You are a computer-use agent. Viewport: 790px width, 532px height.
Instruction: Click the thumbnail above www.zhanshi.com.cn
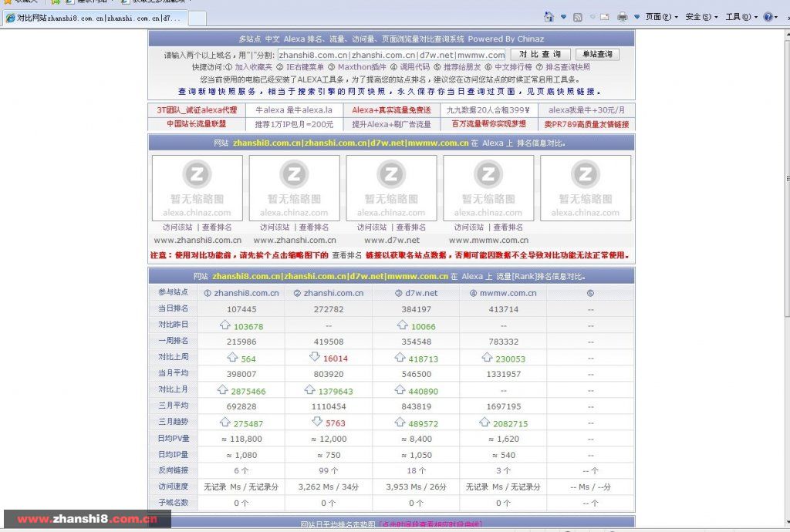pos(294,187)
